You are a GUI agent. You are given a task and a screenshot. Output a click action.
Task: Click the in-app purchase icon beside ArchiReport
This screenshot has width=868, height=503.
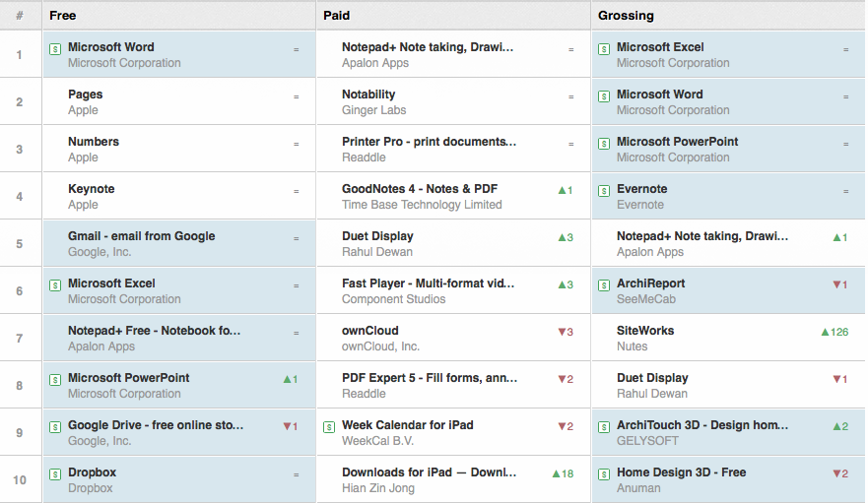604,285
